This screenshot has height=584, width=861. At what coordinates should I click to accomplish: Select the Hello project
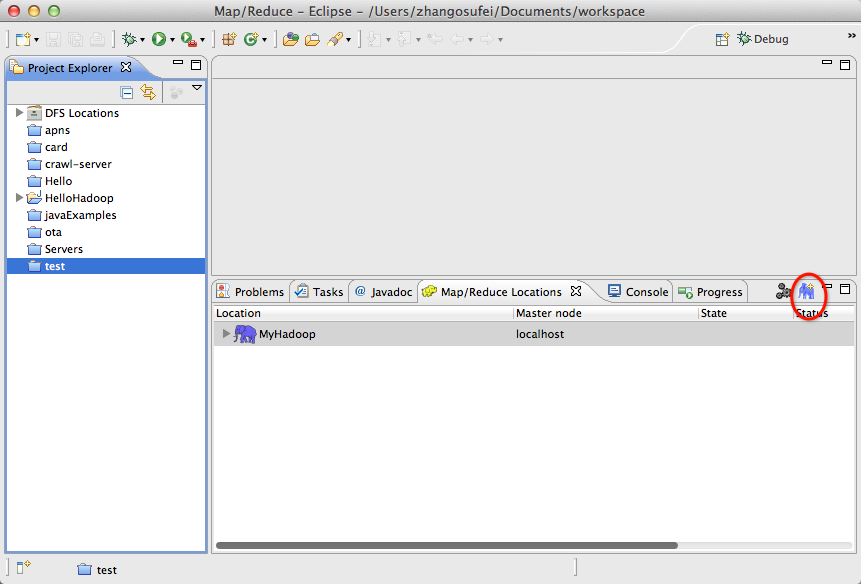[58, 181]
